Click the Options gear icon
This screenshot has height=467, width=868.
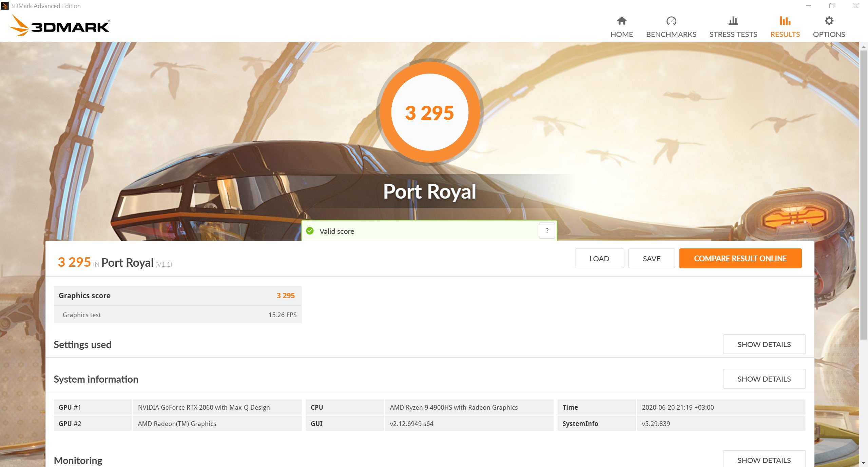[x=829, y=21]
